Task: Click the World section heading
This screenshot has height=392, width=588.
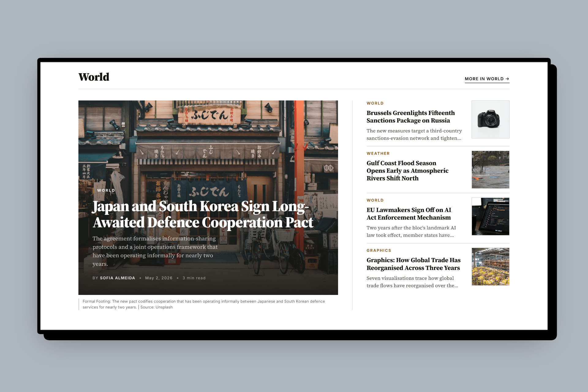Action: coord(94,77)
